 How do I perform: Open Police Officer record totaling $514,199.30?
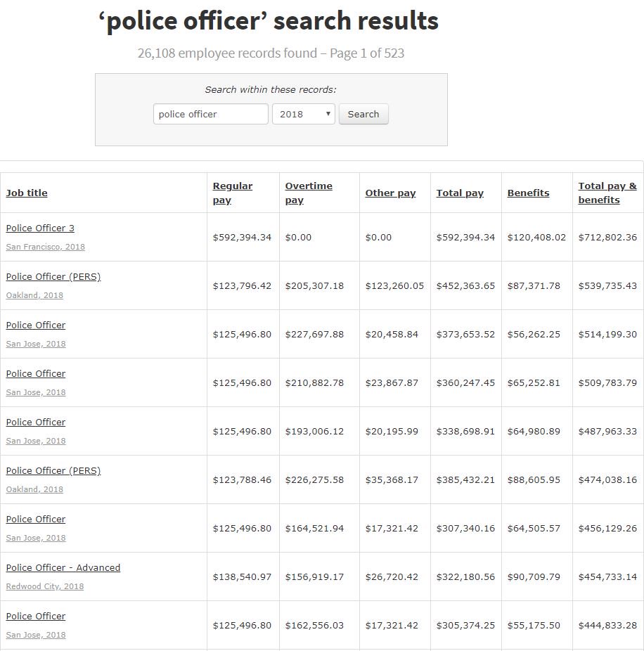pyautogui.click(x=36, y=325)
